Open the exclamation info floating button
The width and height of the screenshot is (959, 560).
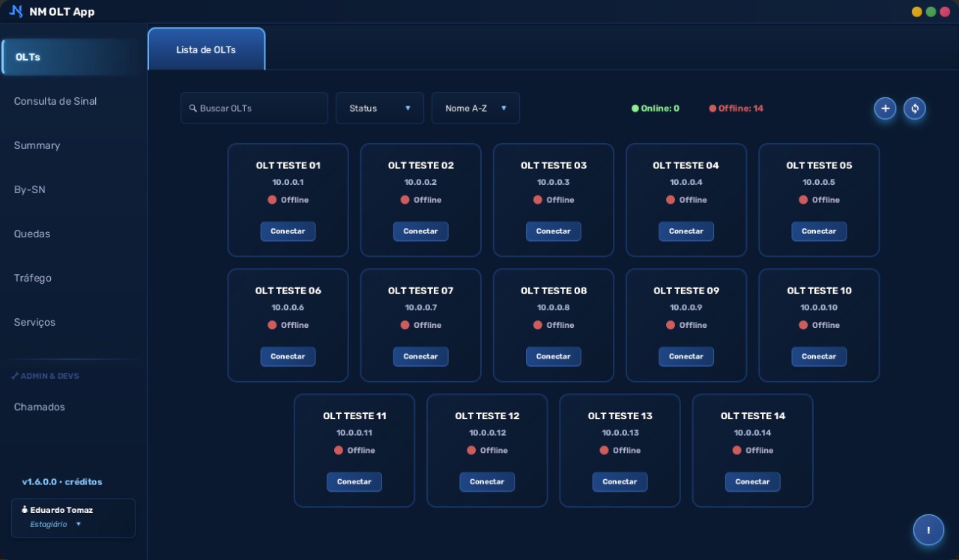point(929,530)
